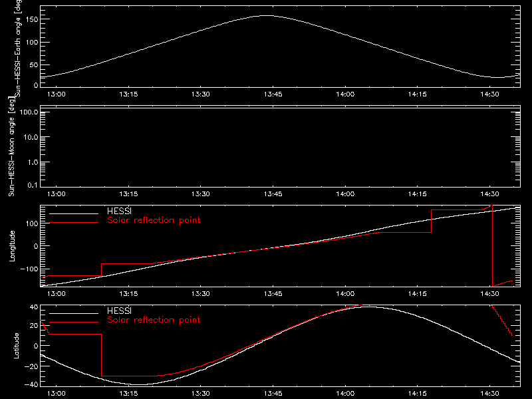Click the Sun-HESSI-Moon angle axis title
This screenshot has width=532, height=399.
(x=11, y=146)
